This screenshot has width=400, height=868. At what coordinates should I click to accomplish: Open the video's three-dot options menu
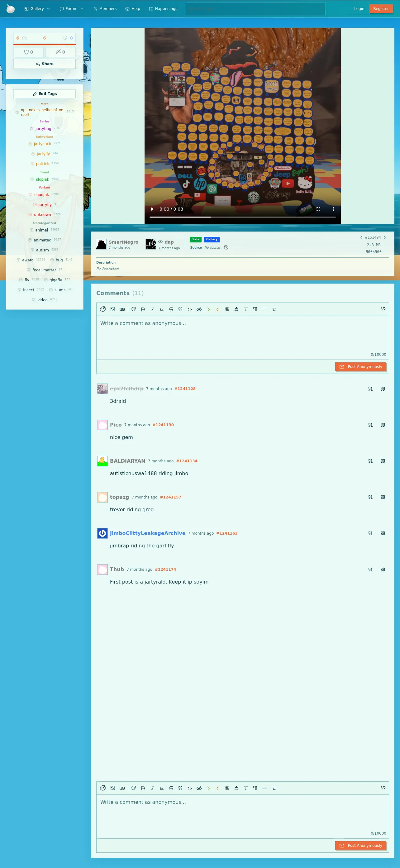pyautogui.click(x=333, y=209)
